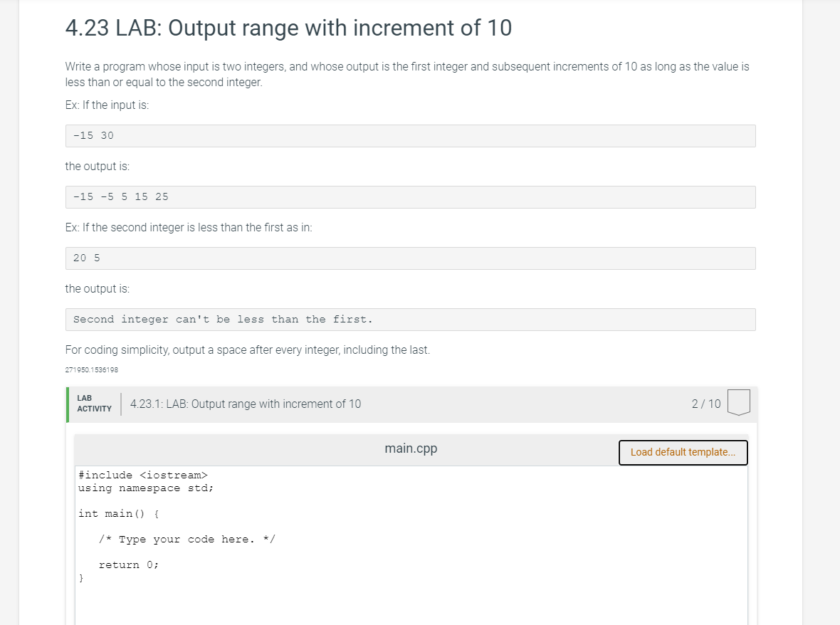The width and height of the screenshot is (840, 625).
Task: Click the using namespace std line
Action: (x=146, y=488)
